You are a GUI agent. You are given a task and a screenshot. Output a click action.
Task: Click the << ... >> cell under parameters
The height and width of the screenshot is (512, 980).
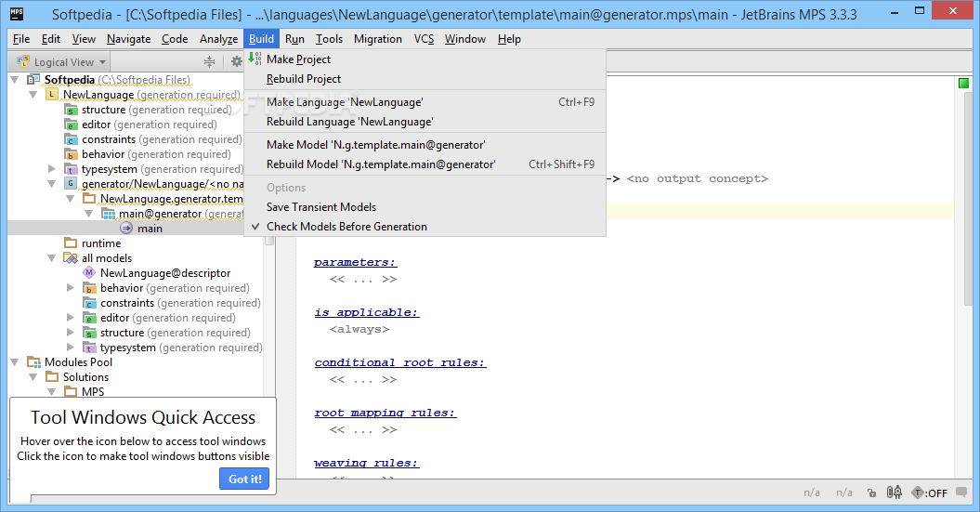363,280
